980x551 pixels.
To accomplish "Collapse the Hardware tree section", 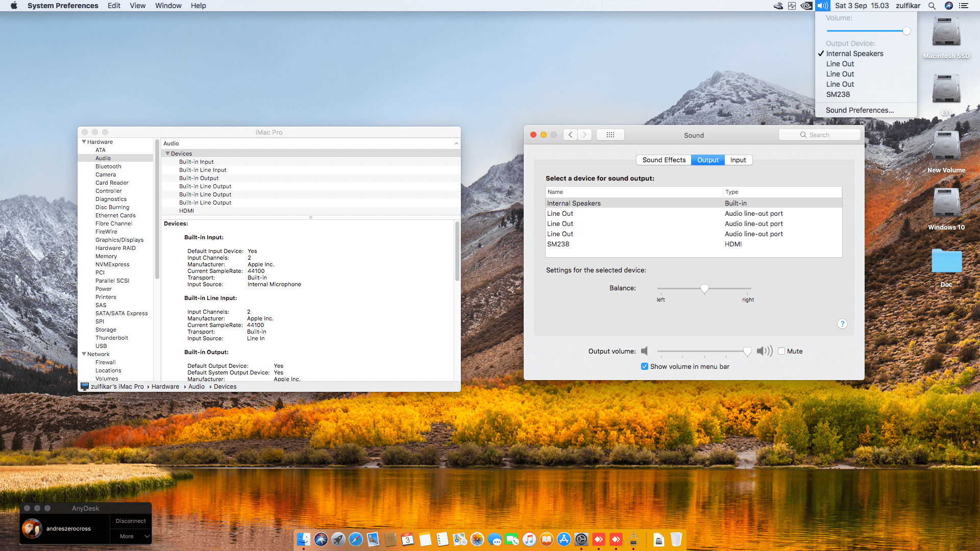I will pyautogui.click(x=84, y=142).
